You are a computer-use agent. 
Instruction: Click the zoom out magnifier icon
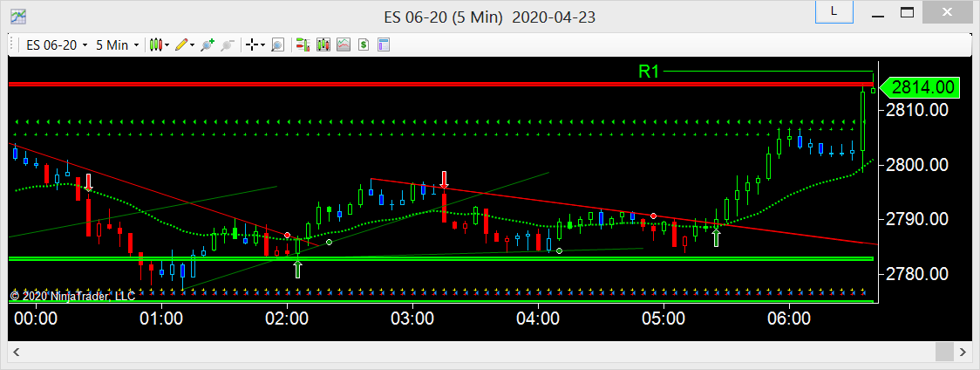228,45
